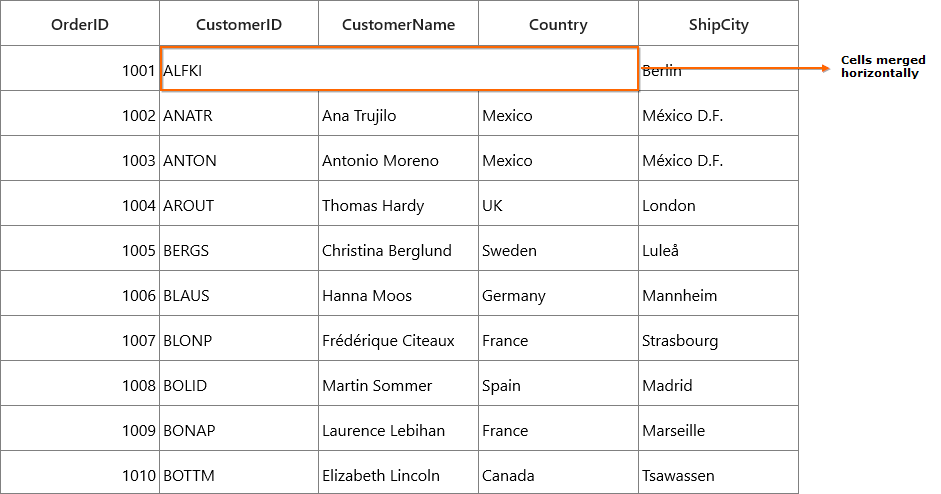Viewport: 941px width, 494px height.
Task: Select the CustomerID column header
Action: pyautogui.click(x=239, y=23)
